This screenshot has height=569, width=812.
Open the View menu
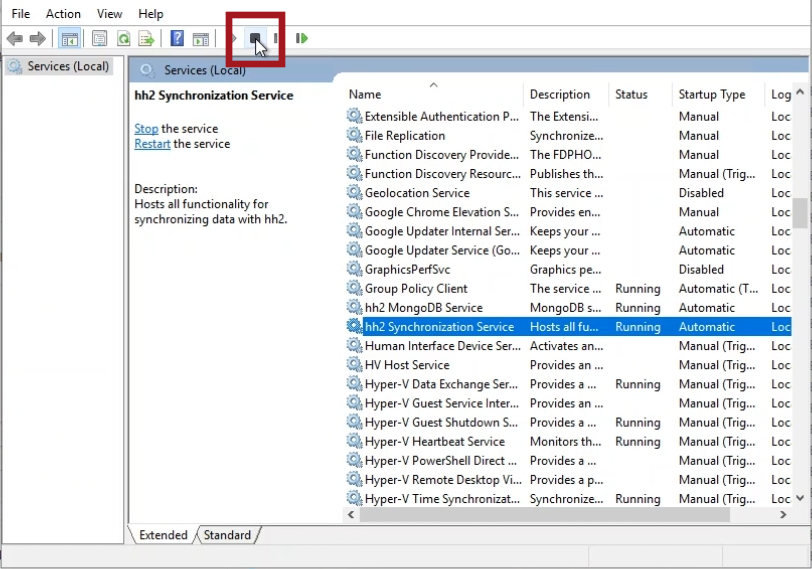point(109,13)
